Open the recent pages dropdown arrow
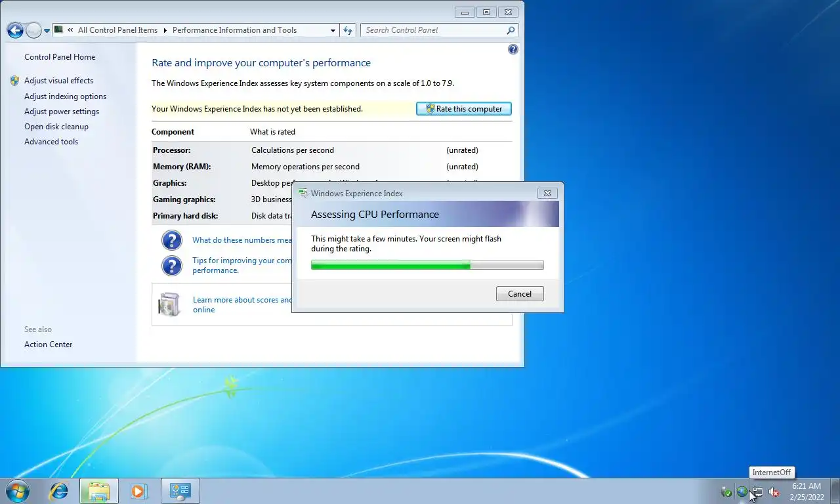This screenshot has height=504, width=840. click(47, 31)
